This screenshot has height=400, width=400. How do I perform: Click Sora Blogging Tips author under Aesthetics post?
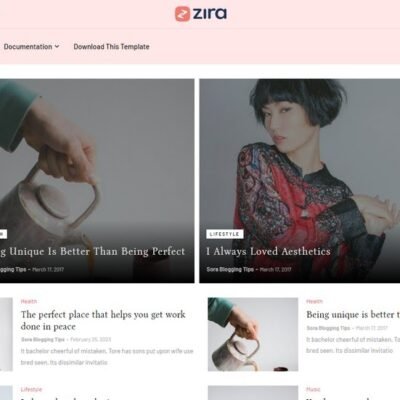pos(230,269)
